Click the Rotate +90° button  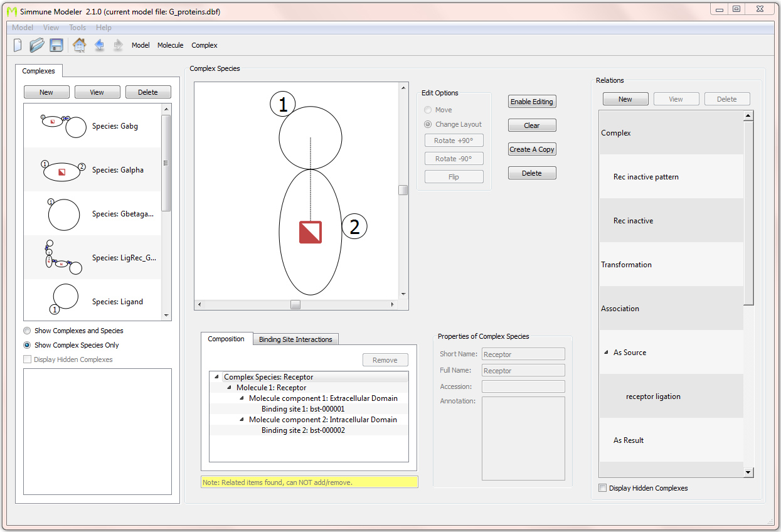[454, 141]
